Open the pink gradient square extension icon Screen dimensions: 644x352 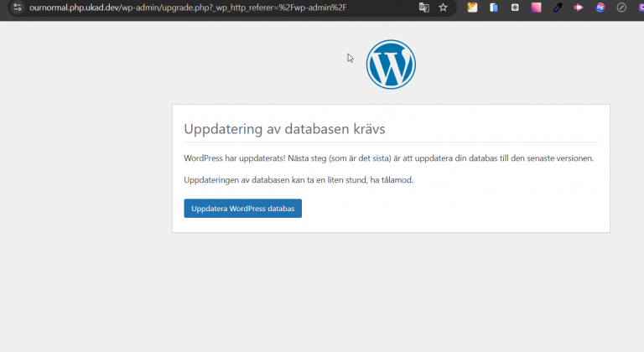coord(537,8)
